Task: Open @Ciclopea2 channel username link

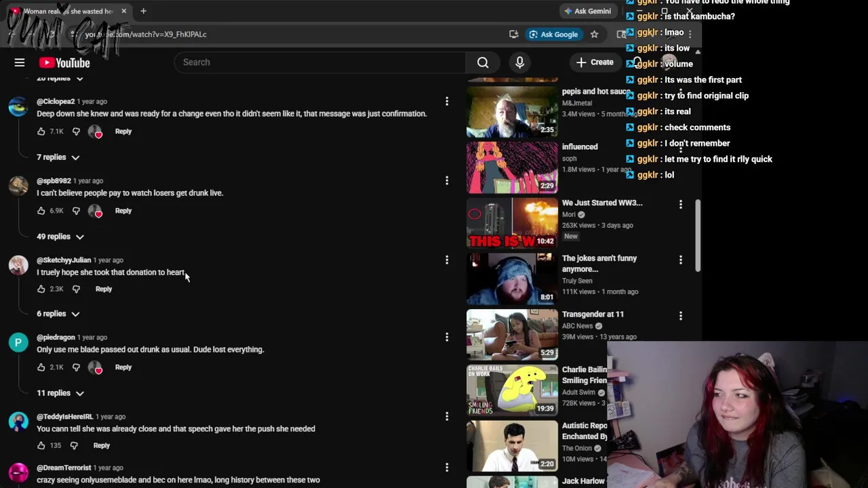Action: 56,102
